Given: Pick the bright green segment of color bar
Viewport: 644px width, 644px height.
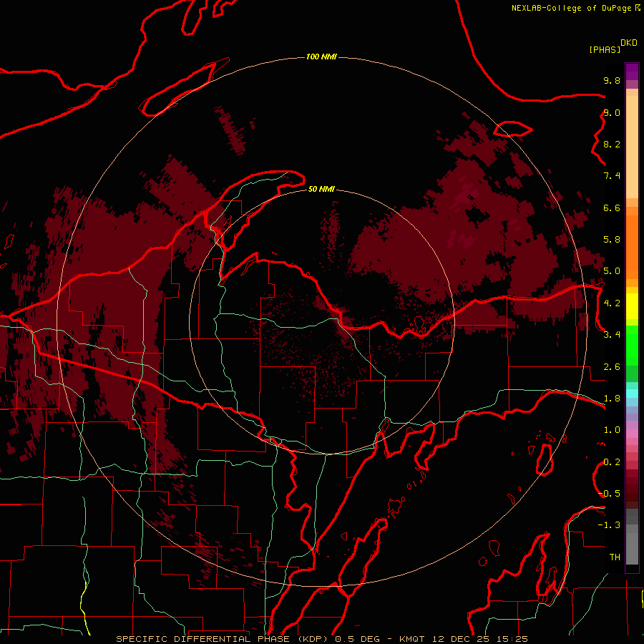Looking at the screenshot, I should [x=632, y=346].
